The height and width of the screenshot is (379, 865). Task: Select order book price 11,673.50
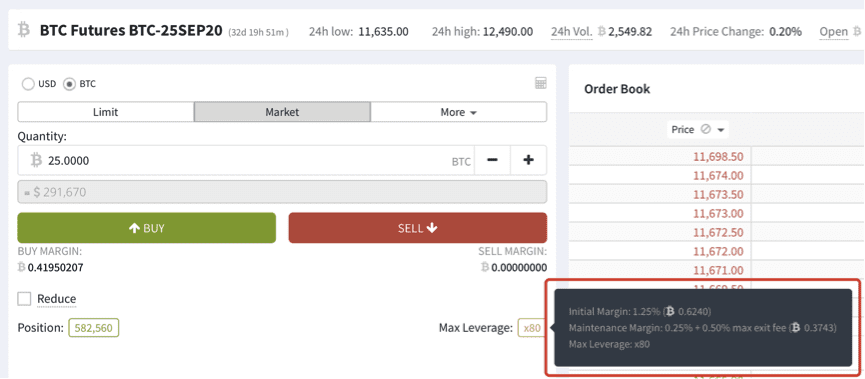(718, 194)
